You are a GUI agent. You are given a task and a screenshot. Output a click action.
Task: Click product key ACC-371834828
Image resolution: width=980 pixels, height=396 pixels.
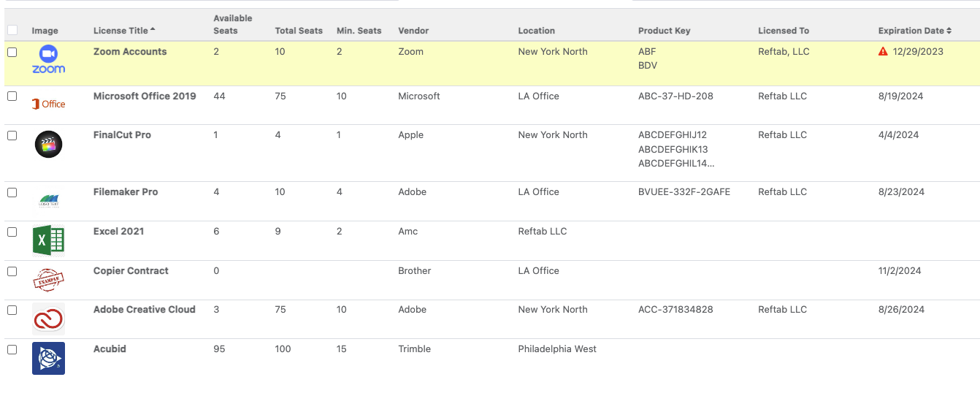coord(675,310)
